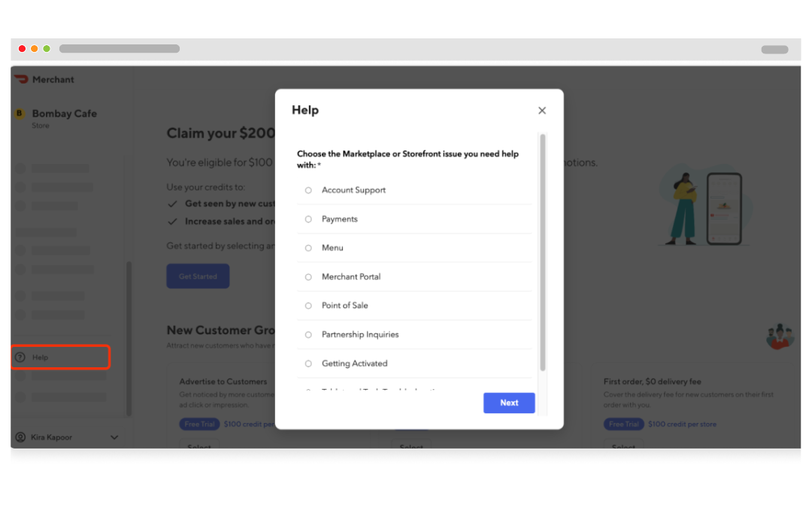Expand the Kira Kapoor account chevron
This screenshot has width=812, height=508.
[x=114, y=437]
